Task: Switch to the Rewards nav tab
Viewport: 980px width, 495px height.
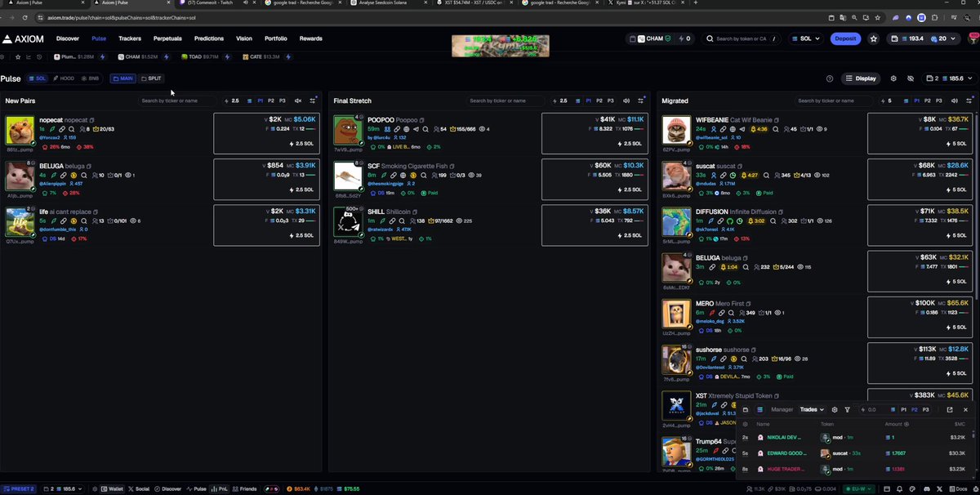Action: click(x=311, y=38)
